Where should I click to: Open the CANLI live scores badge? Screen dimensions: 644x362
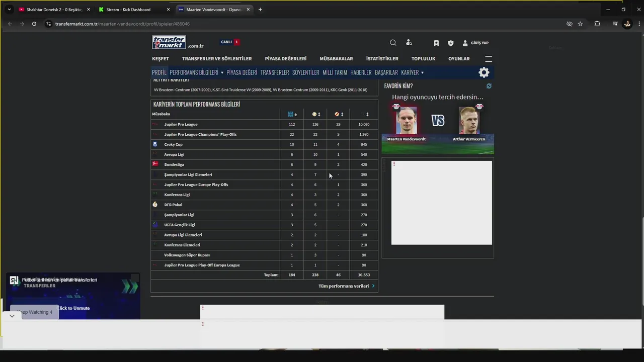click(230, 42)
